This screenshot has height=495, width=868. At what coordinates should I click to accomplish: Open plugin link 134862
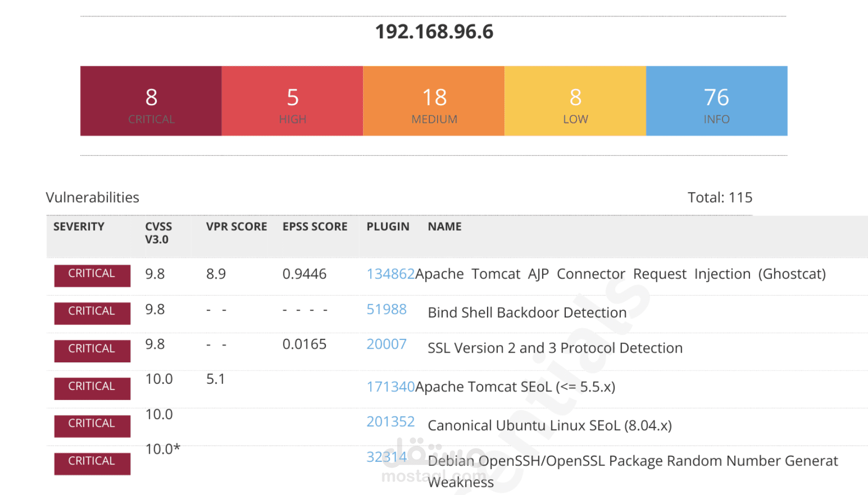click(391, 274)
